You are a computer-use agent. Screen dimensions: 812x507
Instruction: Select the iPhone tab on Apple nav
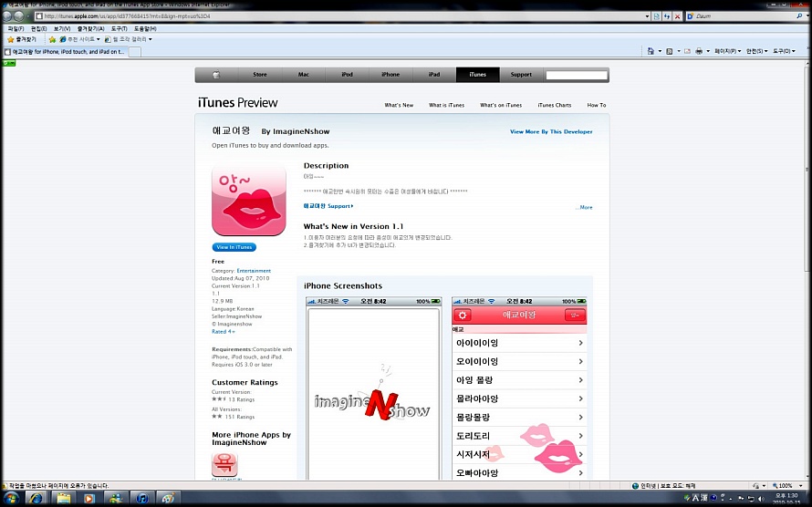tap(390, 75)
